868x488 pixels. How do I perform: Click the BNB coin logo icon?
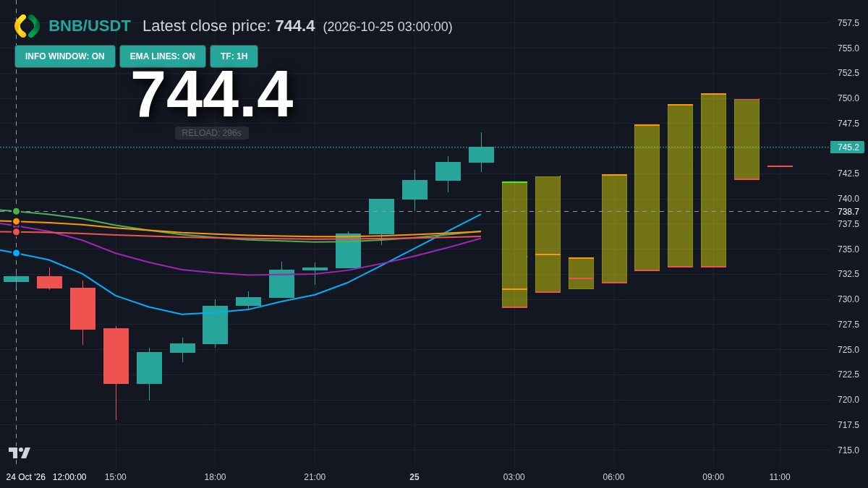(x=27, y=26)
